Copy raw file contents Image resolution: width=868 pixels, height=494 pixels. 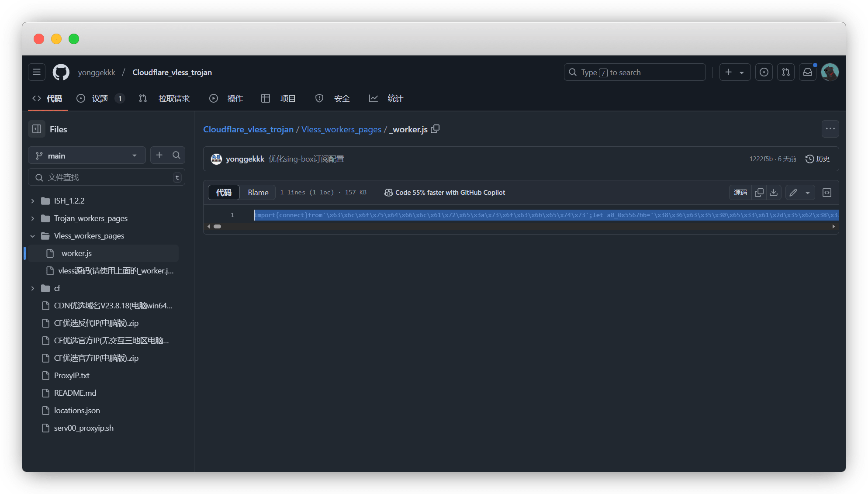[759, 193]
